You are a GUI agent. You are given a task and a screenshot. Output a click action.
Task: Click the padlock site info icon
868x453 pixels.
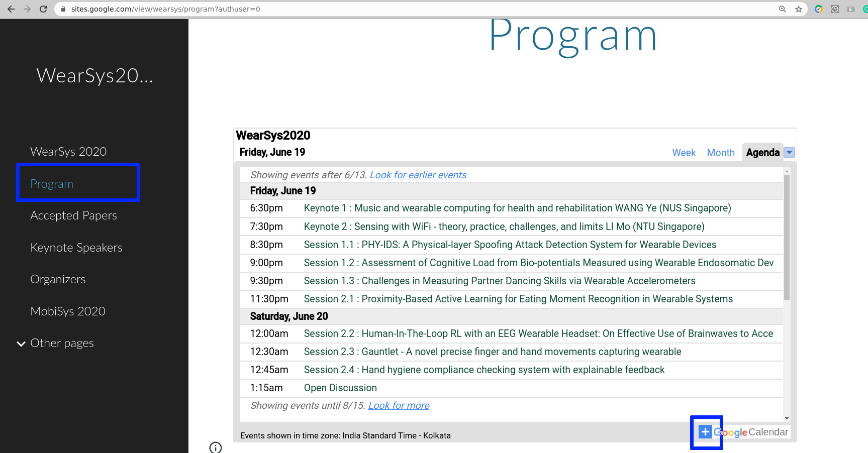click(63, 9)
